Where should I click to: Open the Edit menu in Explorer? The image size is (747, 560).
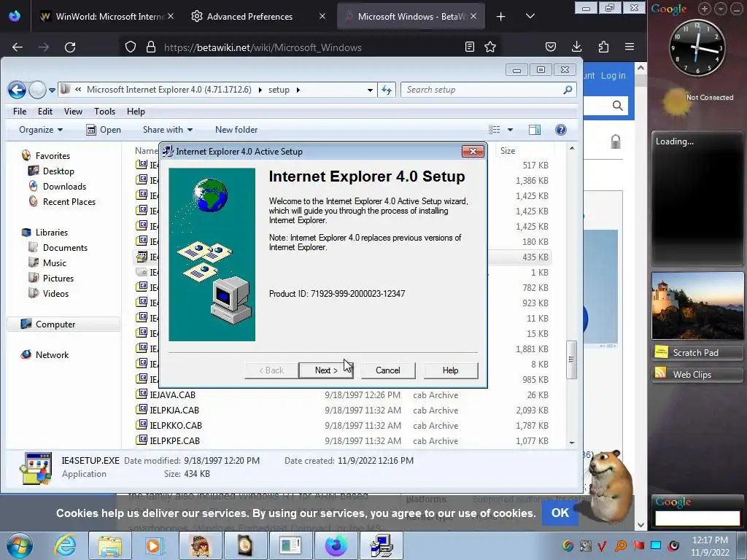[x=45, y=112]
